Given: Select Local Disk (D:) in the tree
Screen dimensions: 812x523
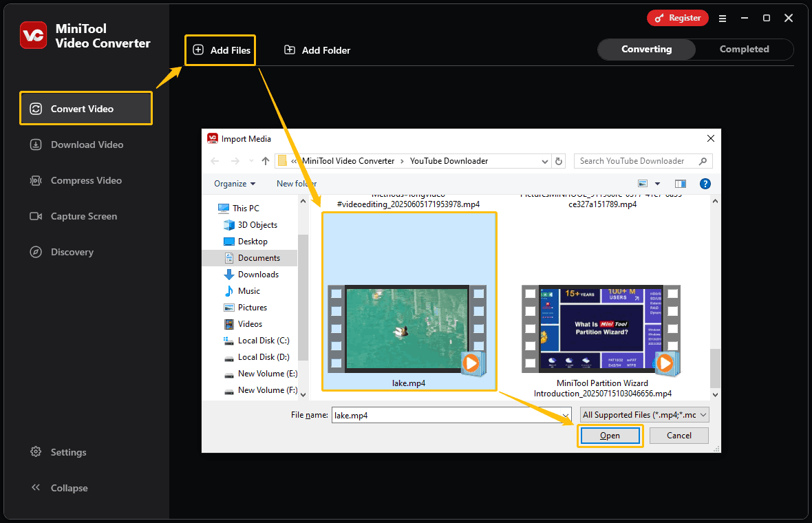Looking at the screenshot, I should pos(257,357).
